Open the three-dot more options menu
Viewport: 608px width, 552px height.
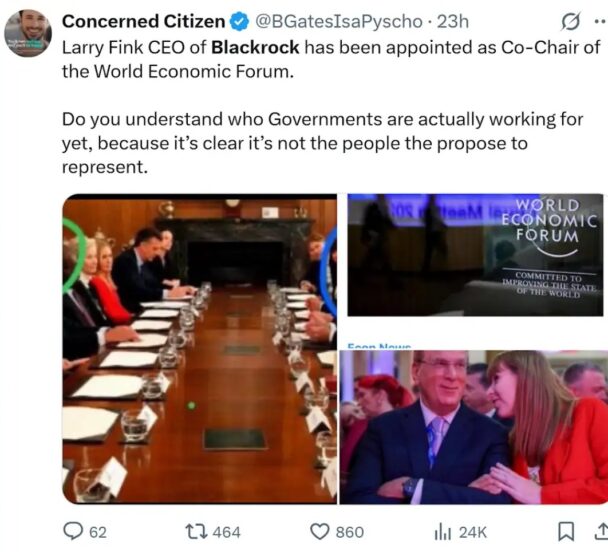pyautogui.click(x=600, y=21)
